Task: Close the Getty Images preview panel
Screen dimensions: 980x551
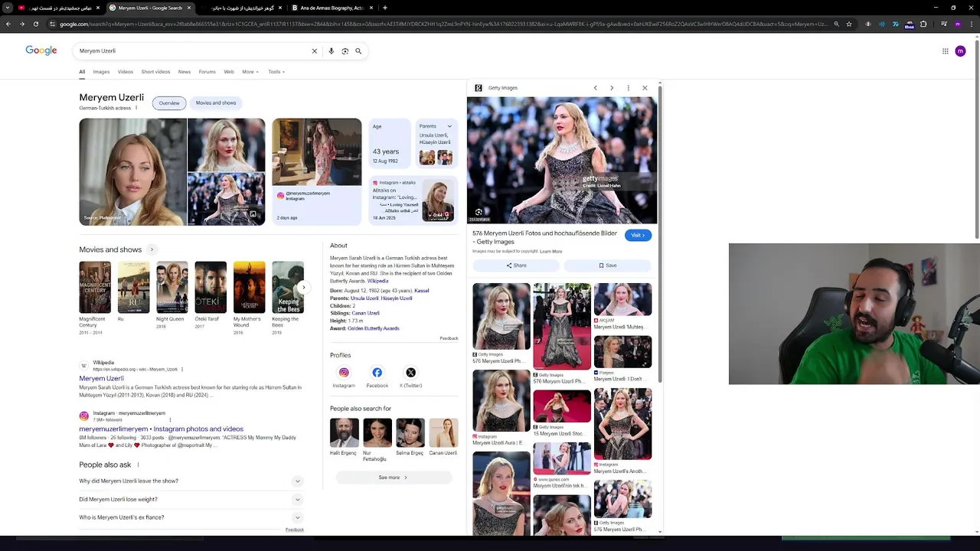Action: coord(645,88)
